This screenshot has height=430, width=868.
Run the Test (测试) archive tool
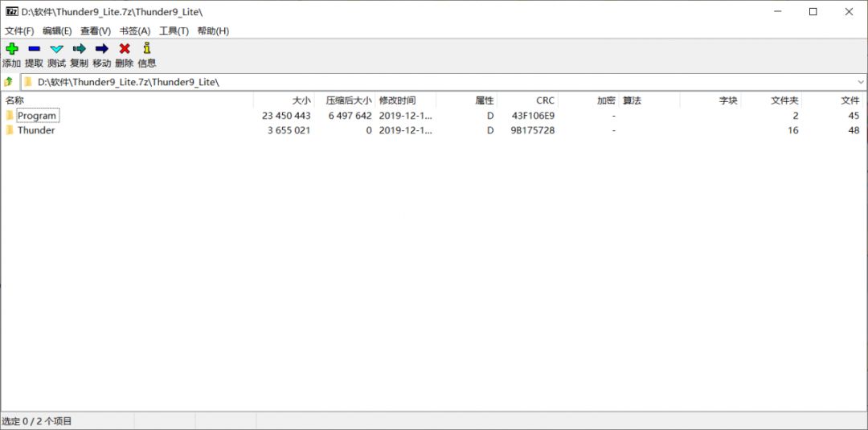coord(56,49)
